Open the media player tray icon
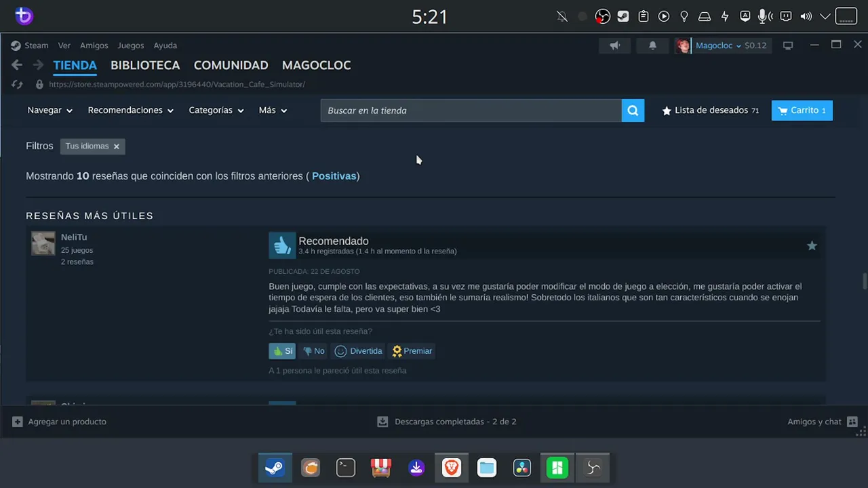The image size is (868, 488). point(664,16)
